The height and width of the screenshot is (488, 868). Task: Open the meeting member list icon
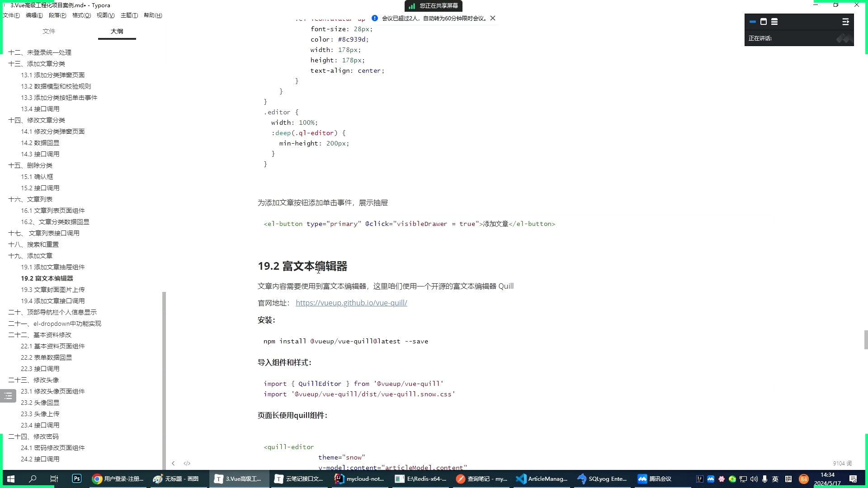pos(775,22)
